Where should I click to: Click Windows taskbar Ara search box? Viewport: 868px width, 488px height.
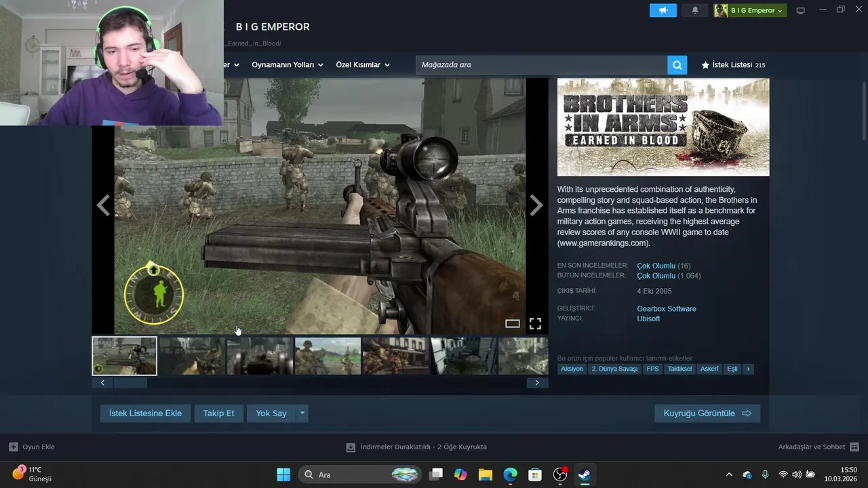tap(360, 474)
